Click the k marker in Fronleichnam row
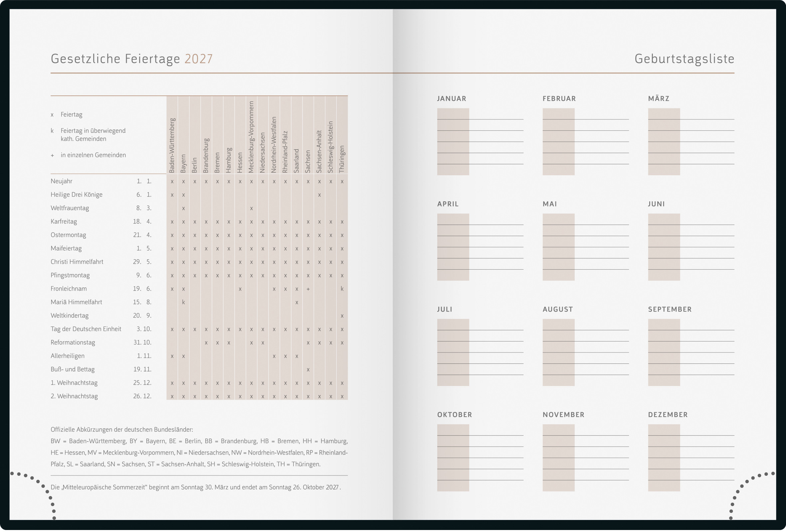 pos(342,289)
